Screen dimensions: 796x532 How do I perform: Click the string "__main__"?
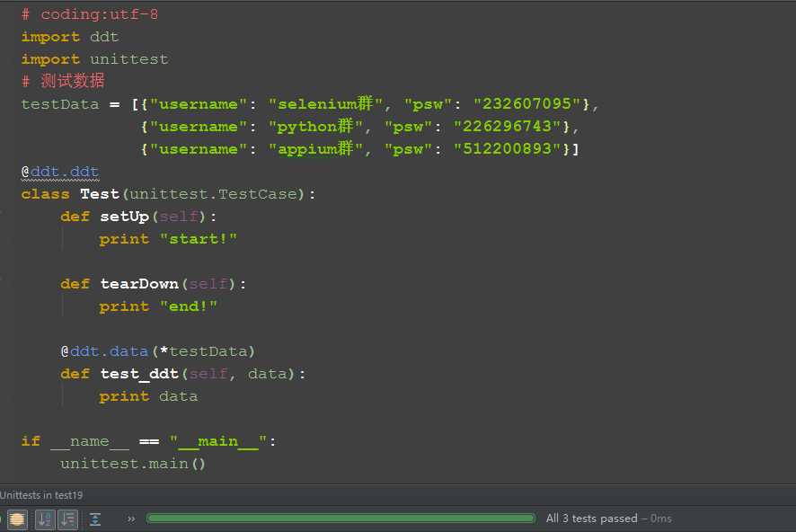(217, 441)
